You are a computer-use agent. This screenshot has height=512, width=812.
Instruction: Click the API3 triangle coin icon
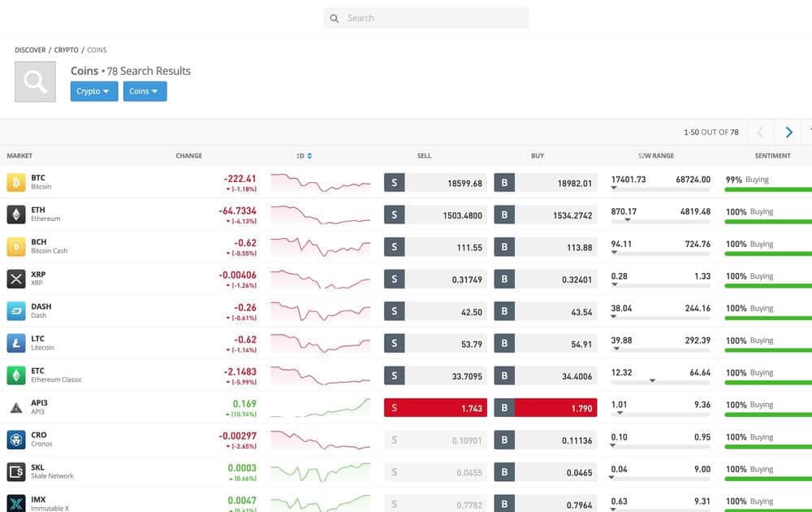click(16, 408)
